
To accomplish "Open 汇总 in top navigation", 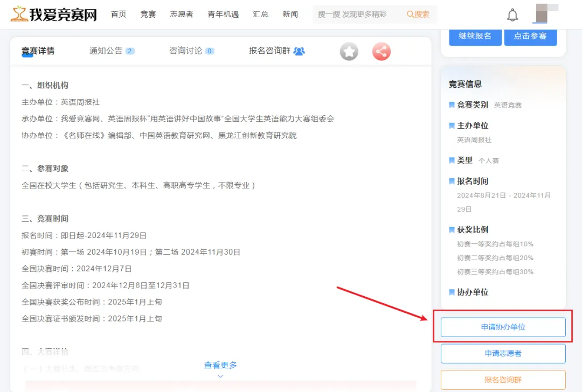I will click(261, 15).
